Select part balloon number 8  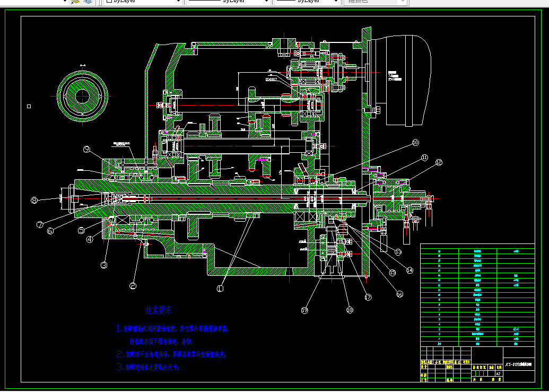34,200
